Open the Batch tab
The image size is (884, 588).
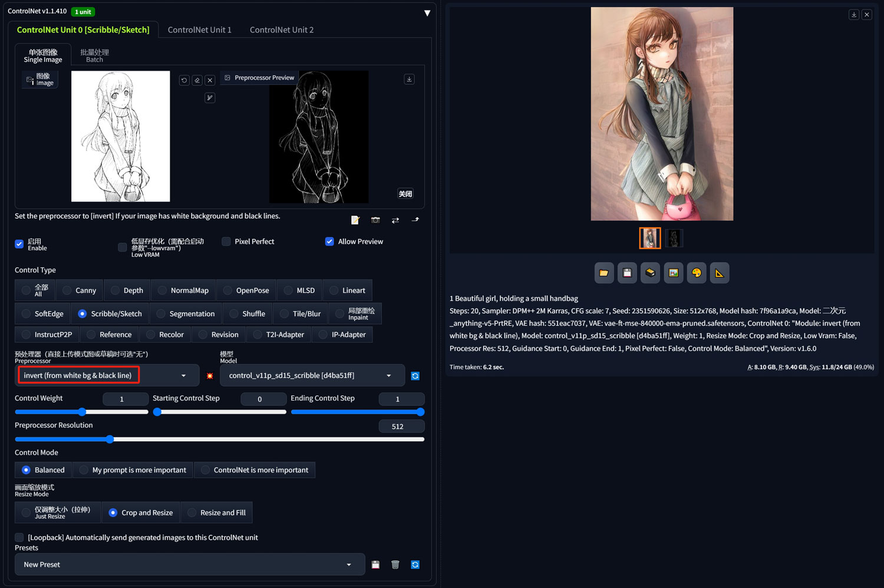tap(94, 55)
